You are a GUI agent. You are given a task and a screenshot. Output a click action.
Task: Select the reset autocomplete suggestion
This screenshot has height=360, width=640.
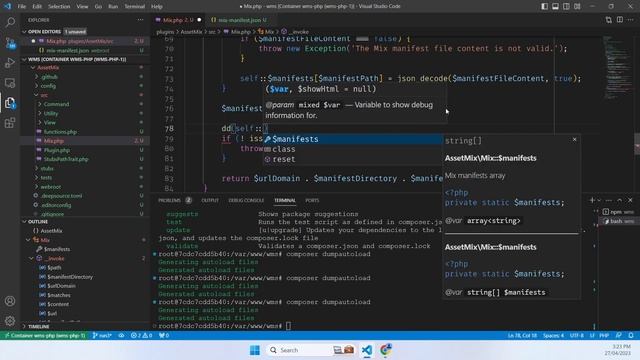(x=353, y=159)
